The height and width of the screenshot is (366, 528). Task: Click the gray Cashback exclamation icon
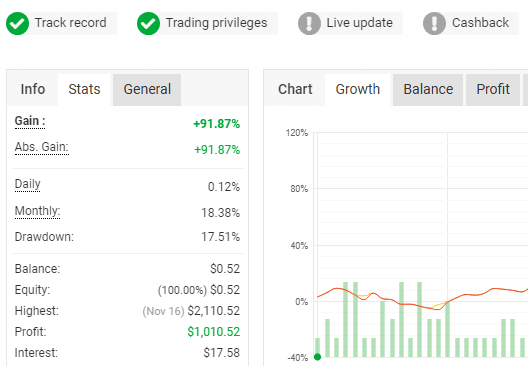[434, 23]
